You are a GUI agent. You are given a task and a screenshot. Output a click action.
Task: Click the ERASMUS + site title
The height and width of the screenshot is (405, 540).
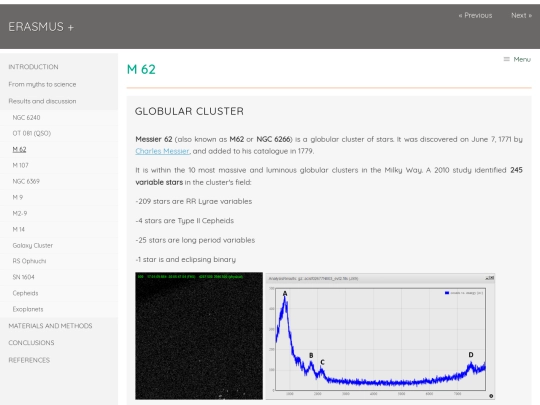[x=41, y=27]
